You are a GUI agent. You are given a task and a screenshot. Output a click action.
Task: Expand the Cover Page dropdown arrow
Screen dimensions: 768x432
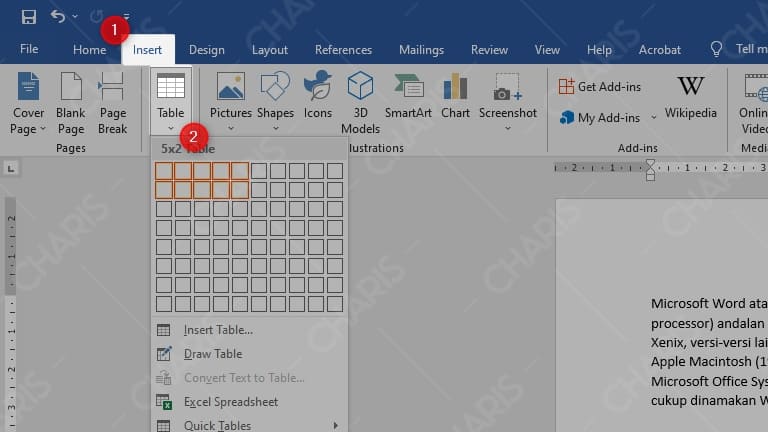click(43, 129)
